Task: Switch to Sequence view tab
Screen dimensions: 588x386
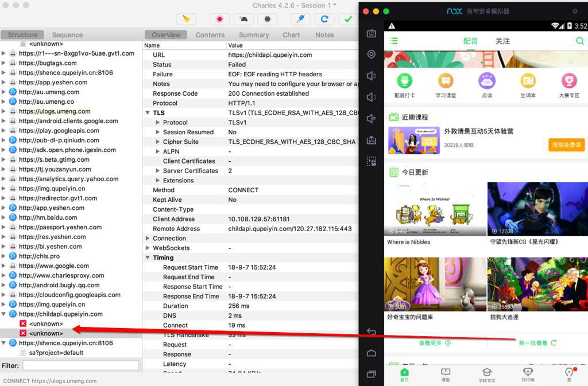Action: [x=68, y=35]
